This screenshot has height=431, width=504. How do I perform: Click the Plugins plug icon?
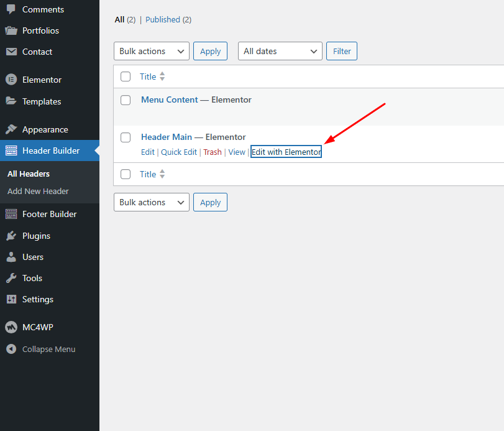(x=11, y=236)
